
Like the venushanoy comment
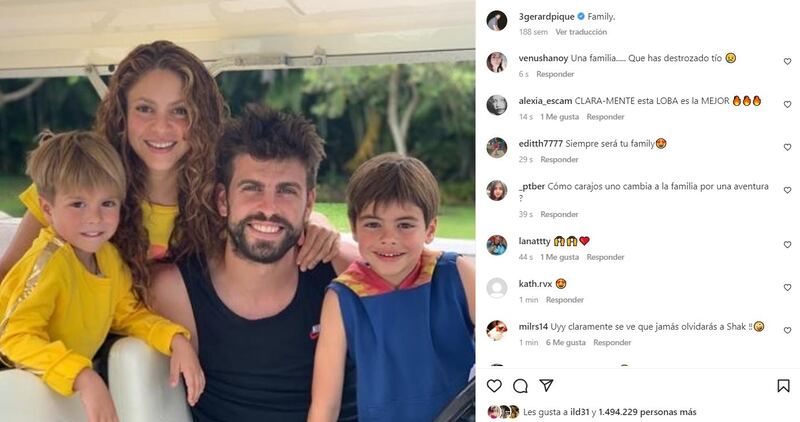coord(787,61)
